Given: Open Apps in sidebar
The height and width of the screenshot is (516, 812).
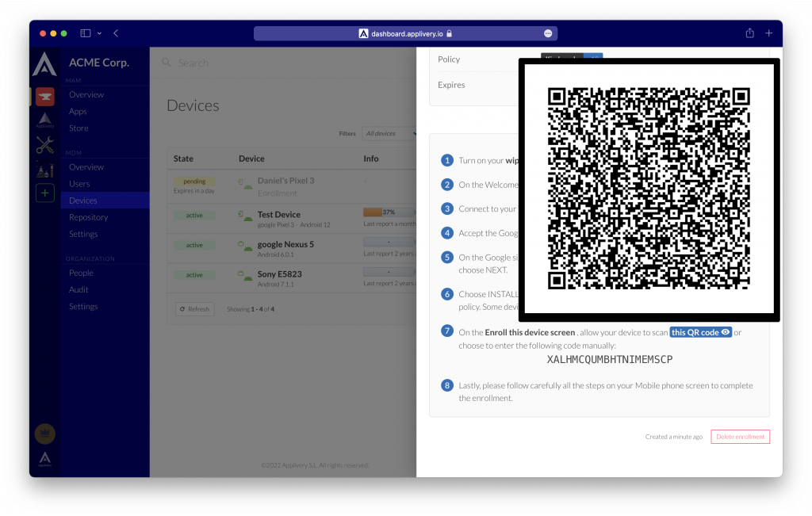Looking at the screenshot, I should click(x=78, y=111).
